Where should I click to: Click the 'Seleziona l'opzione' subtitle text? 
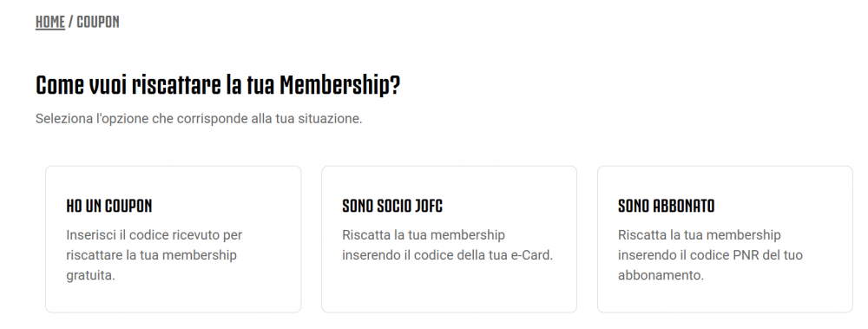[199, 119]
